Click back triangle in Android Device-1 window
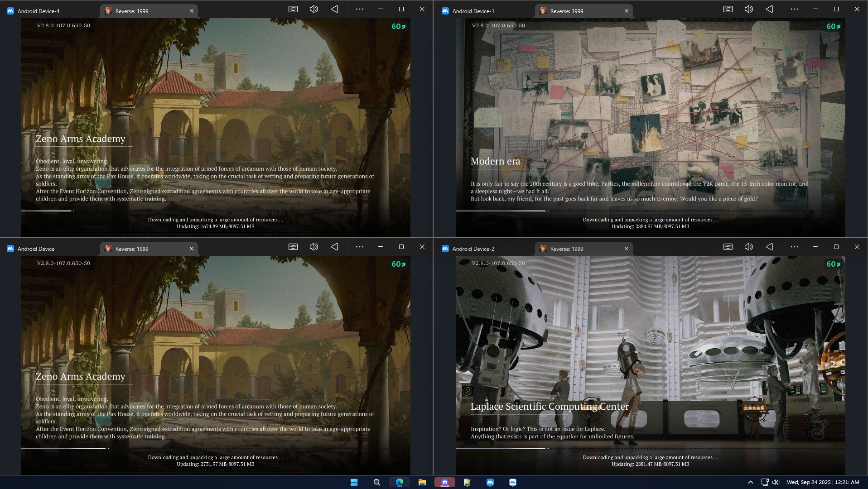Viewport: 868px width, 489px height. pos(770,9)
